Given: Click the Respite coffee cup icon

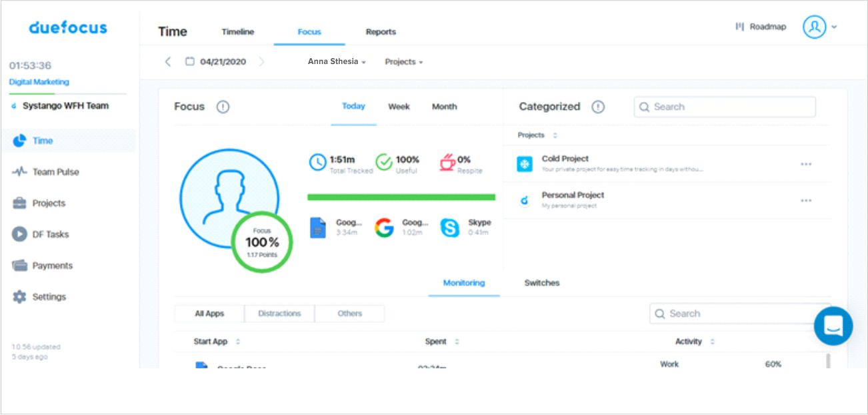Looking at the screenshot, I should click(x=447, y=162).
